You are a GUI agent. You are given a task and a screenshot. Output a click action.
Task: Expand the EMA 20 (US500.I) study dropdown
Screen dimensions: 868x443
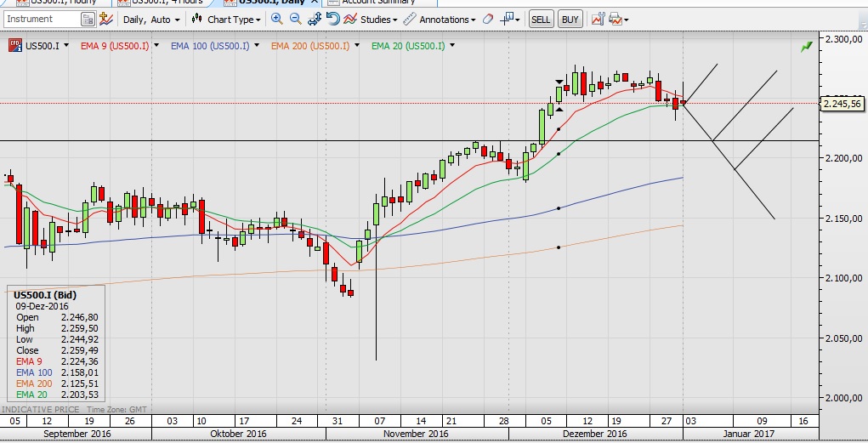point(452,45)
